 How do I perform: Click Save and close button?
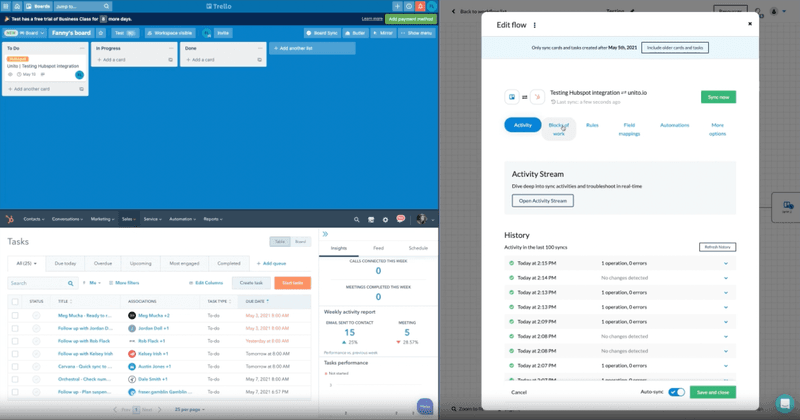tap(713, 392)
